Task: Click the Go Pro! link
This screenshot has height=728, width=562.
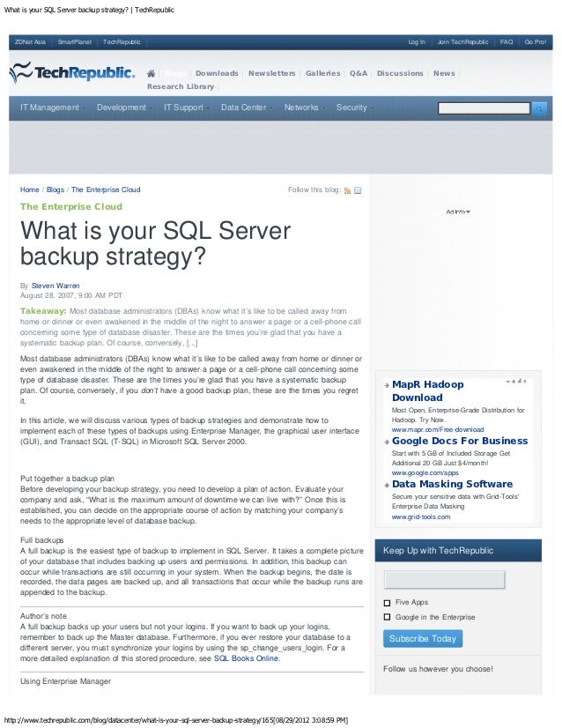Action: 536,41
